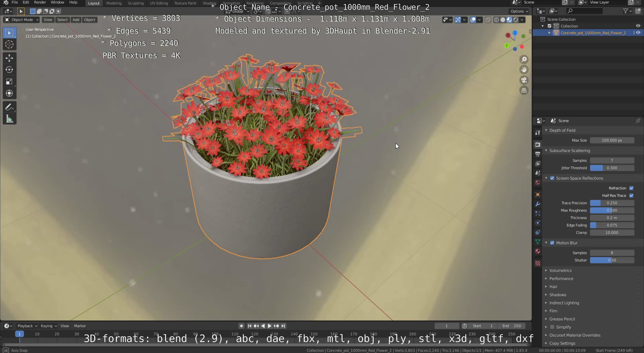Click the viewport zoom magnifier icon
This screenshot has width=644, height=353.
[x=524, y=59]
